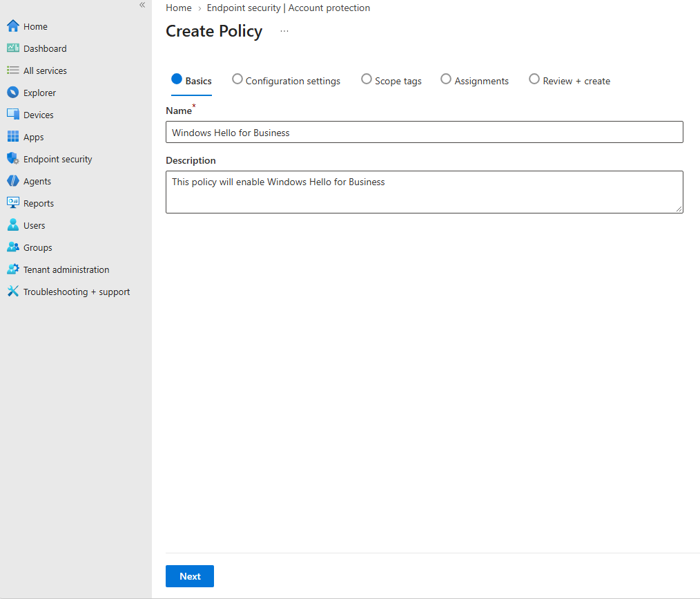Screen dimensions: 700x599
Task: Open Tenant administration menu text
Action: (66, 270)
